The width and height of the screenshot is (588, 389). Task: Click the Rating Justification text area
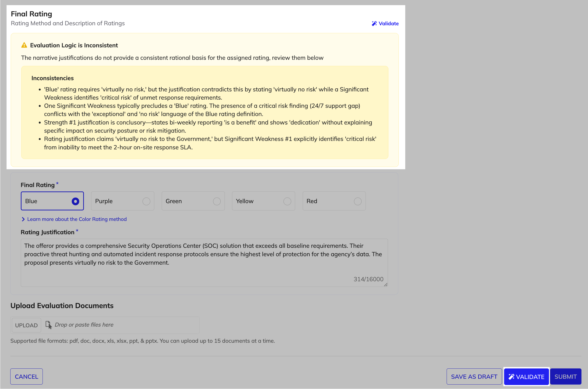click(x=204, y=263)
